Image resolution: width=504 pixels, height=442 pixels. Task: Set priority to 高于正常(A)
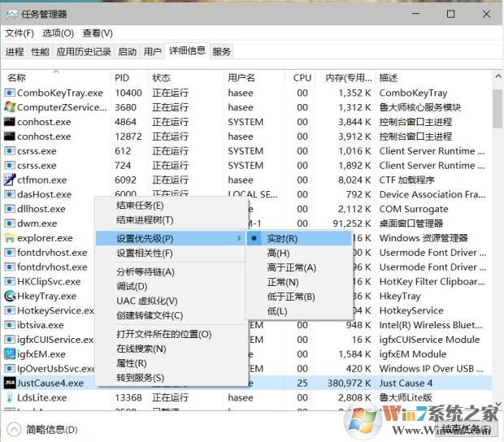[x=291, y=267]
